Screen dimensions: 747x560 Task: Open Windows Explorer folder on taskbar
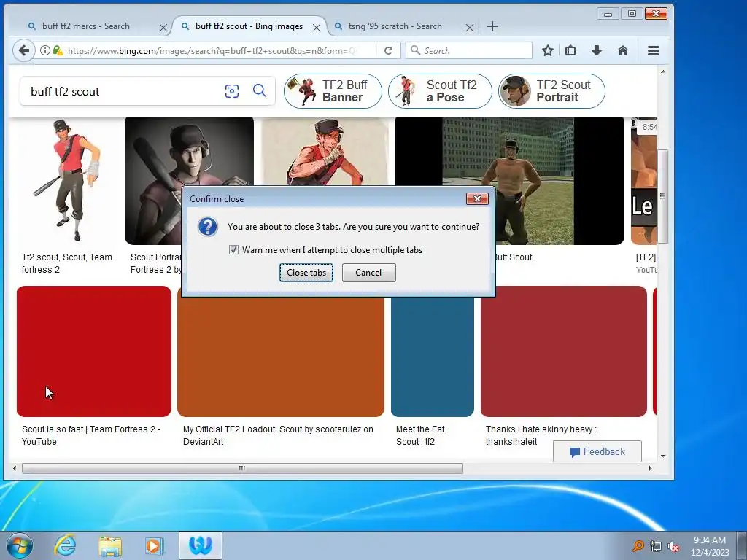pyautogui.click(x=110, y=545)
